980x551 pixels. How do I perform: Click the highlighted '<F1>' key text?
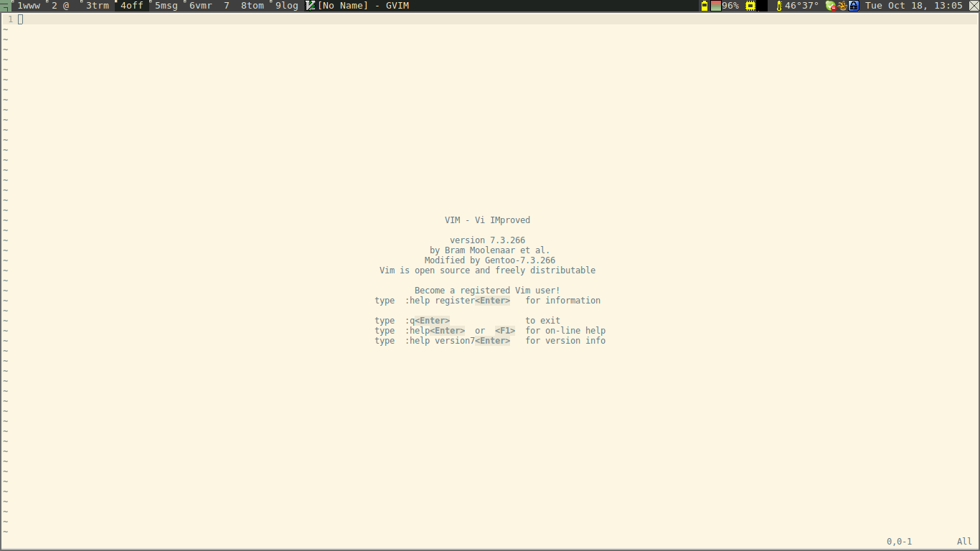tap(505, 331)
